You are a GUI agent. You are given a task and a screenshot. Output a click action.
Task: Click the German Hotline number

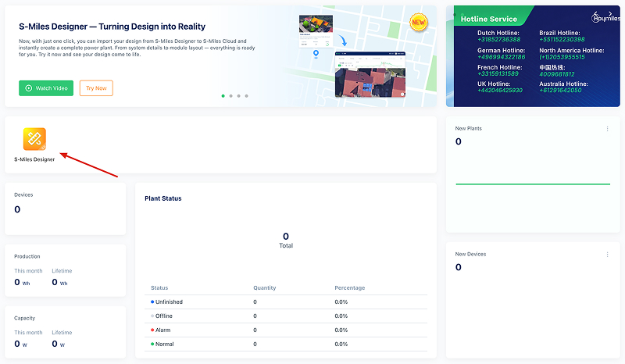coord(502,57)
